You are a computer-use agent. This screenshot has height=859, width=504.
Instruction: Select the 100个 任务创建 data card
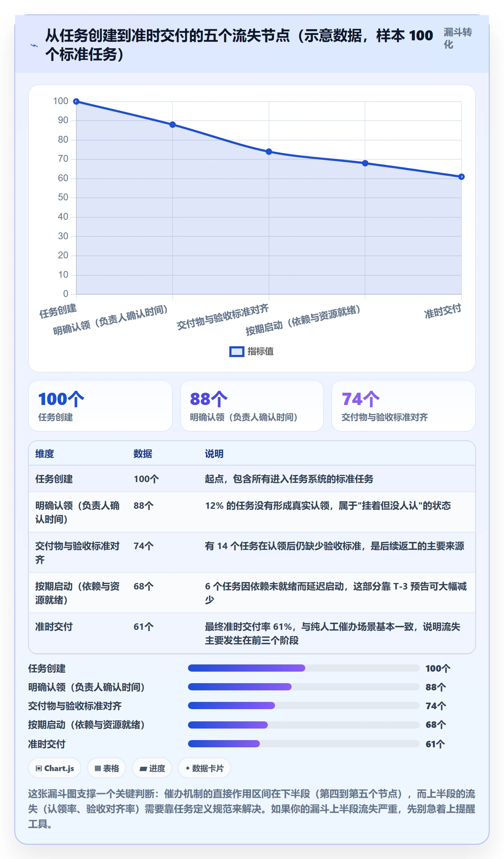(x=100, y=406)
